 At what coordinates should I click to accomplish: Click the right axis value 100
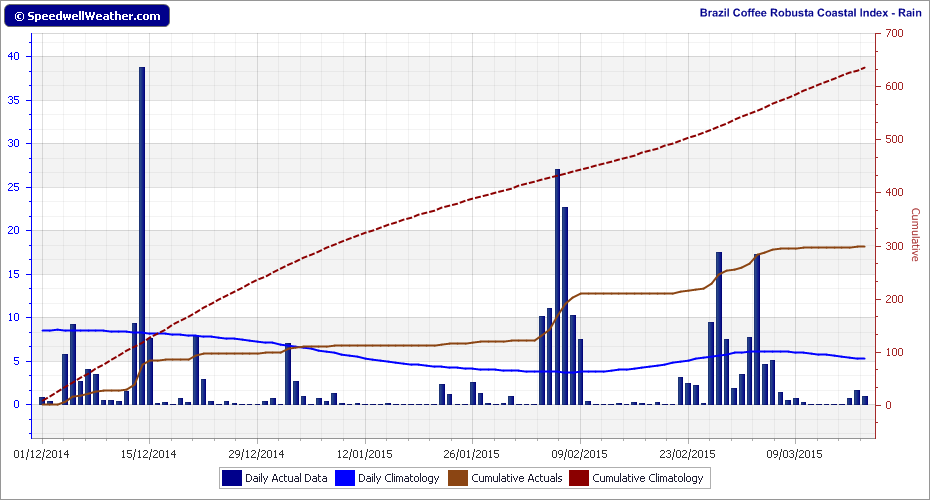click(894, 352)
